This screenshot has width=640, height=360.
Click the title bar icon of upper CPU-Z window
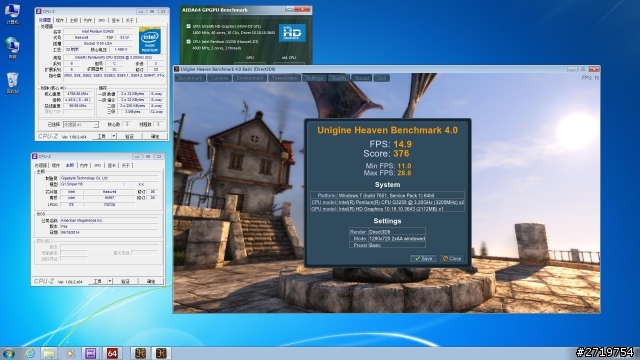pyautogui.click(x=39, y=11)
